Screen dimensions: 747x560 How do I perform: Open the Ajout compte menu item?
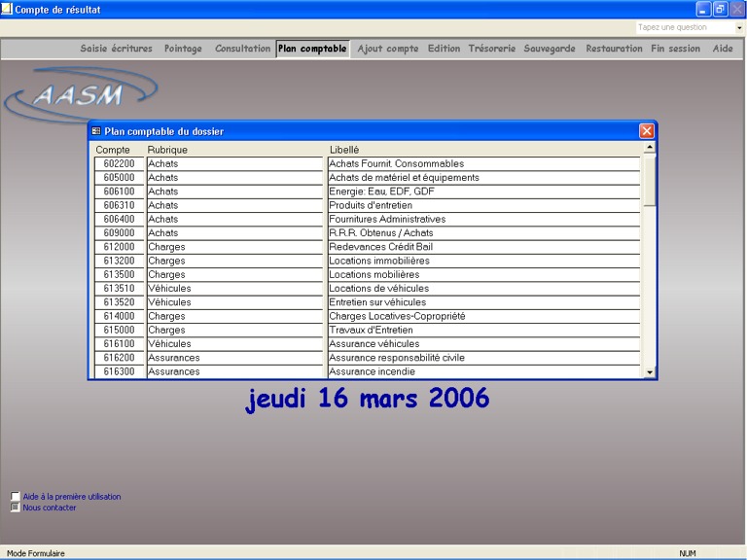[388, 49]
